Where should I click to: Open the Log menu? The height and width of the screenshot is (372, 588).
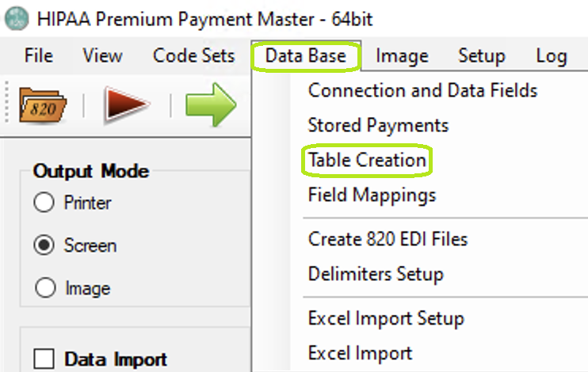[x=552, y=56]
